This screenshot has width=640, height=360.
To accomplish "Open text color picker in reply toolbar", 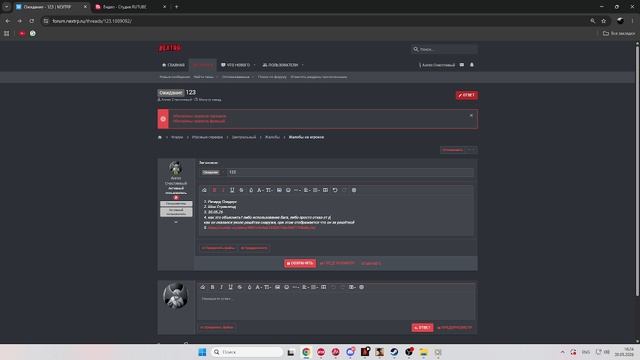I will 249,287.
